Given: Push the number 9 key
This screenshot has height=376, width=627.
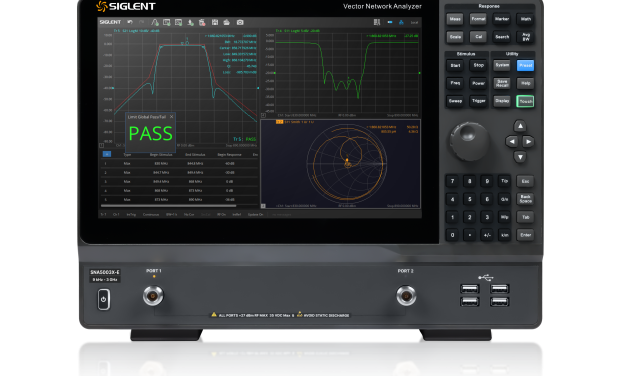Looking at the screenshot, I should tap(487, 181).
